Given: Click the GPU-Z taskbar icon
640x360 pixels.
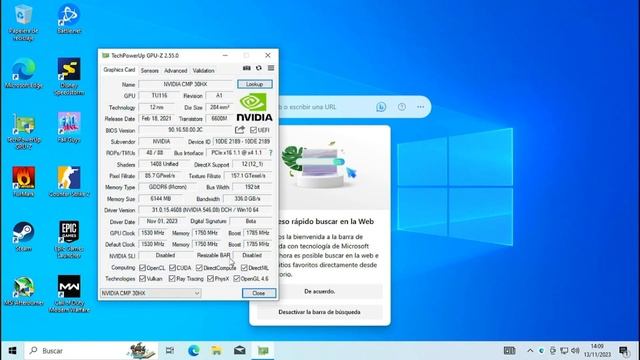Looking at the screenshot, I should pyautogui.click(x=263, y=351).
